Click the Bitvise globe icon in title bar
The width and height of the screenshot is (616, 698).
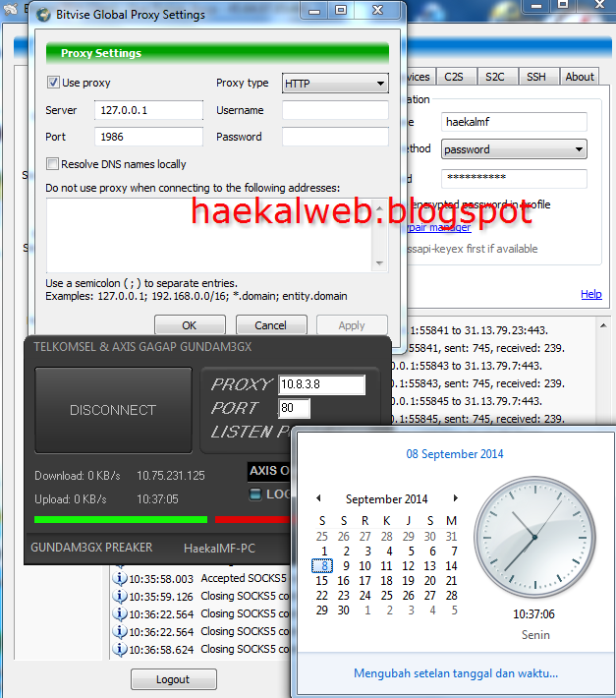tap(43, 14)
